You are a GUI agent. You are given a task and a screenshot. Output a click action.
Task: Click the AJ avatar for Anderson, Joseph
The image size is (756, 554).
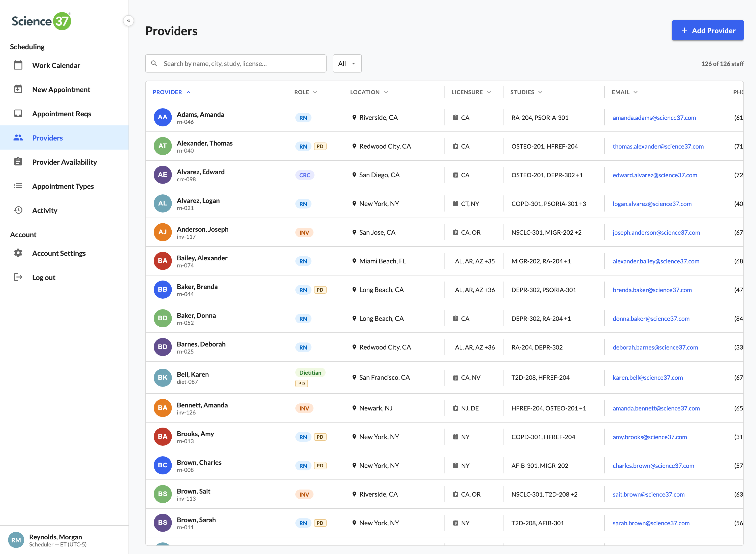click(x=163, y=232)
